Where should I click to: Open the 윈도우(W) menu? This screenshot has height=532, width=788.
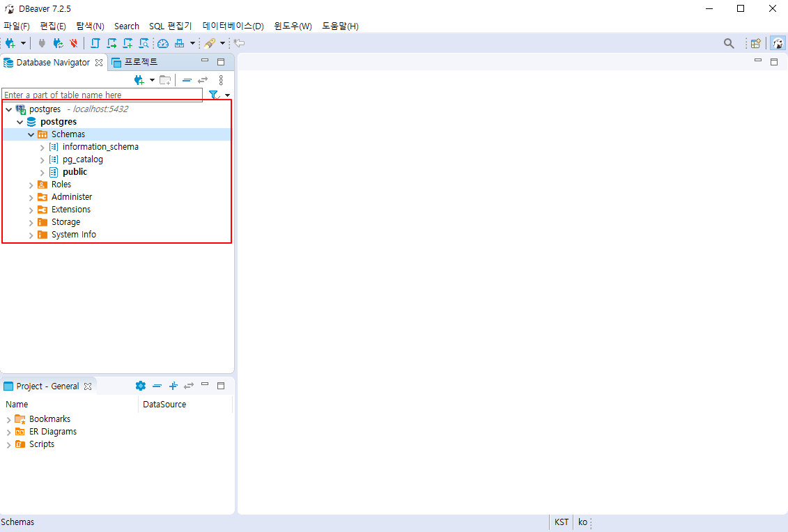293,26
